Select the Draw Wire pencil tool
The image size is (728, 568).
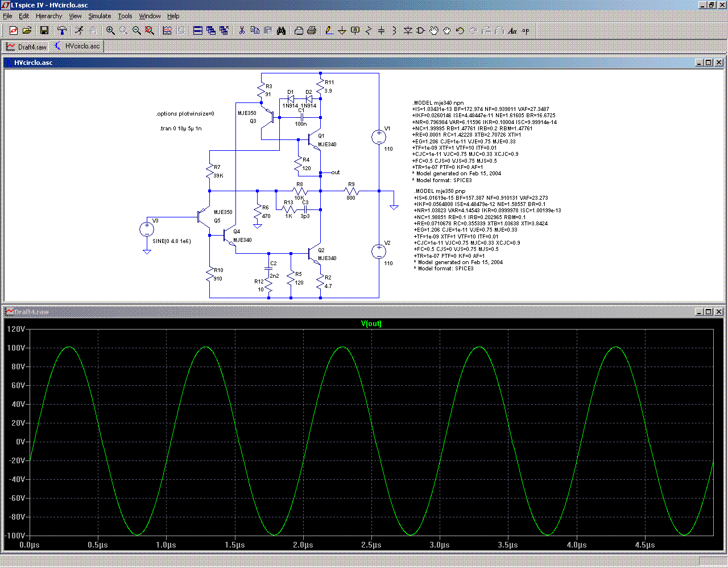coord(329,31)
